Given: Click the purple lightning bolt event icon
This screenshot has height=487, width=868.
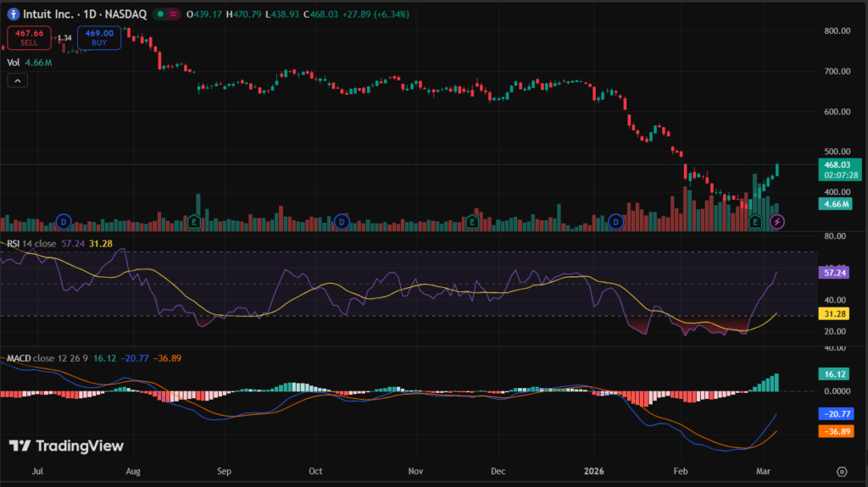Looking at the screenshot, I should [x=777, y=222].
